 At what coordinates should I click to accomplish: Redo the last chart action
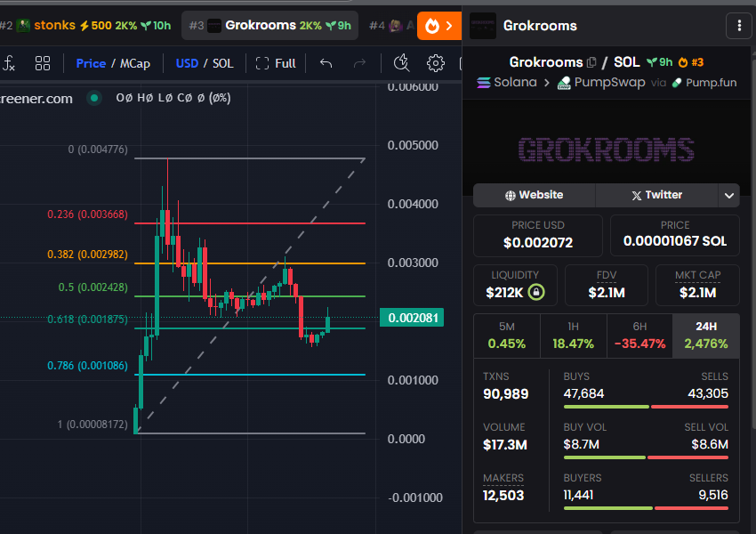[x=359, y=63]
